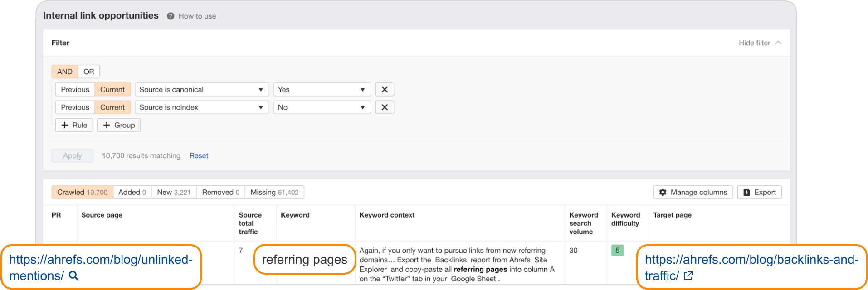Switch to the New 3,221 tab
This screenshot has width=868, height=290.
[x=174, y=193]
